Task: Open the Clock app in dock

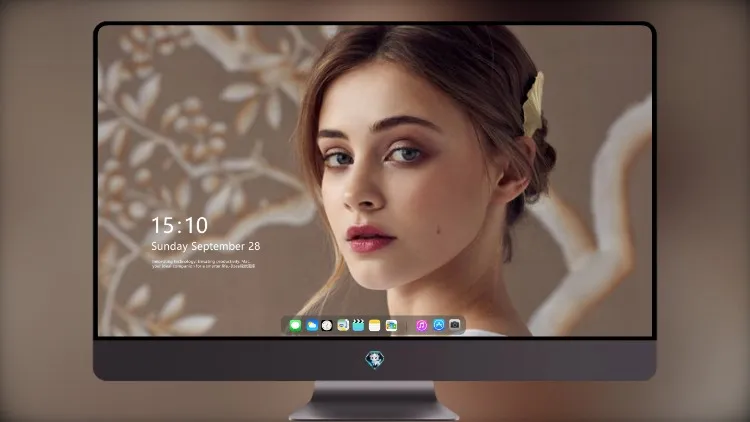Action: click(x=327, y=325)
